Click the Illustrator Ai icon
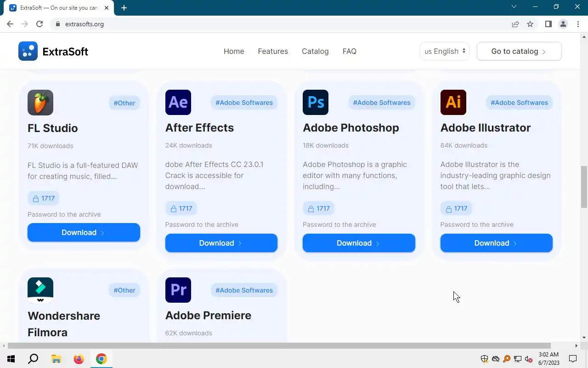 (x=453, y=102)
